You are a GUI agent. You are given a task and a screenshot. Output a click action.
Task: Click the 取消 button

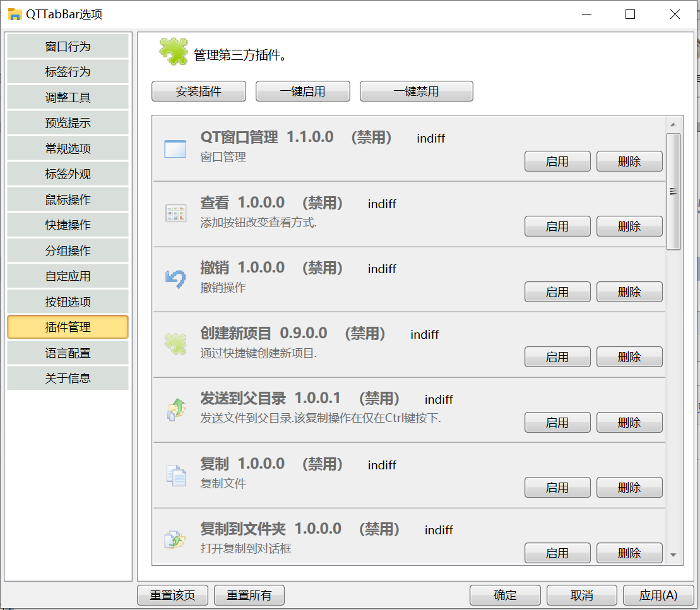point(582,595)
